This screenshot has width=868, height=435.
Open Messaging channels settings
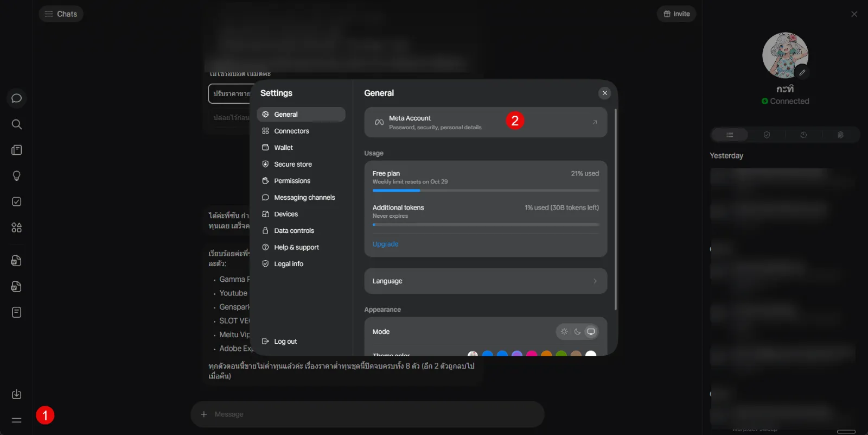coord(301,198)
